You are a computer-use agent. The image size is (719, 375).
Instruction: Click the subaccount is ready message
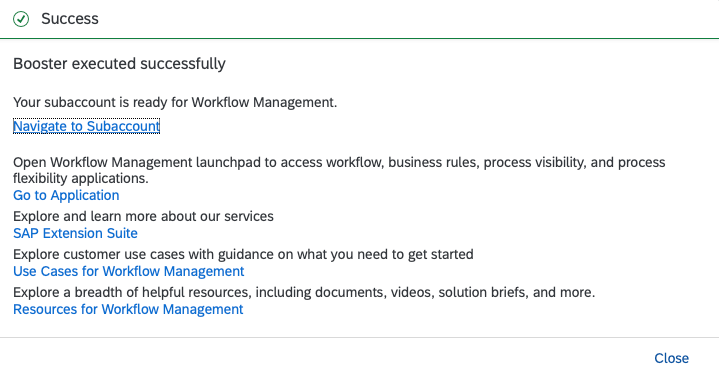point(175,102)
